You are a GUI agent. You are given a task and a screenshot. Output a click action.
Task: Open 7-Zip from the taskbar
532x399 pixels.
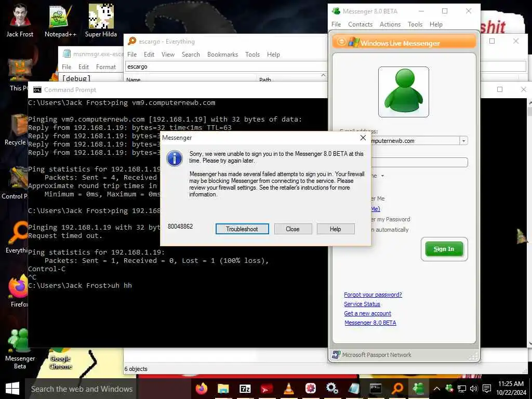tap(245, 389)
